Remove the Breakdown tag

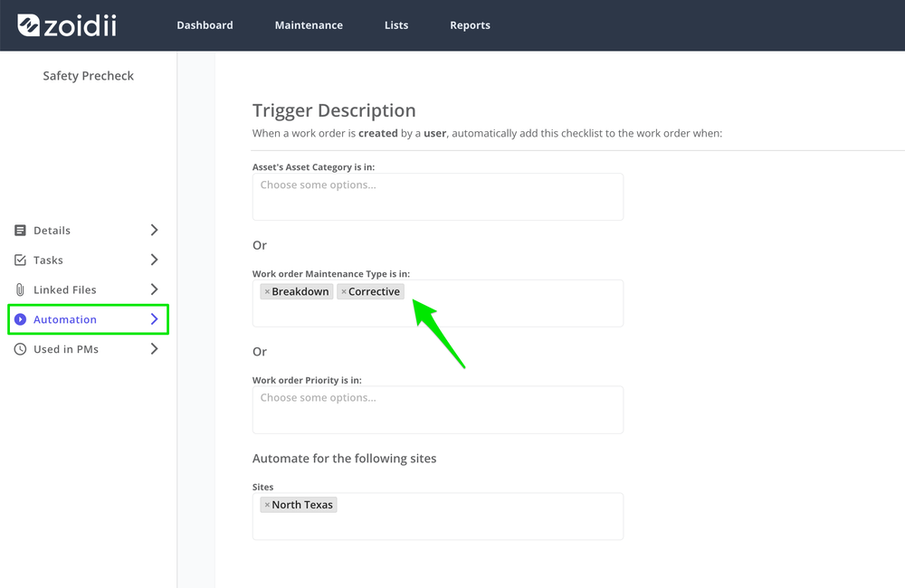point(267,292)
